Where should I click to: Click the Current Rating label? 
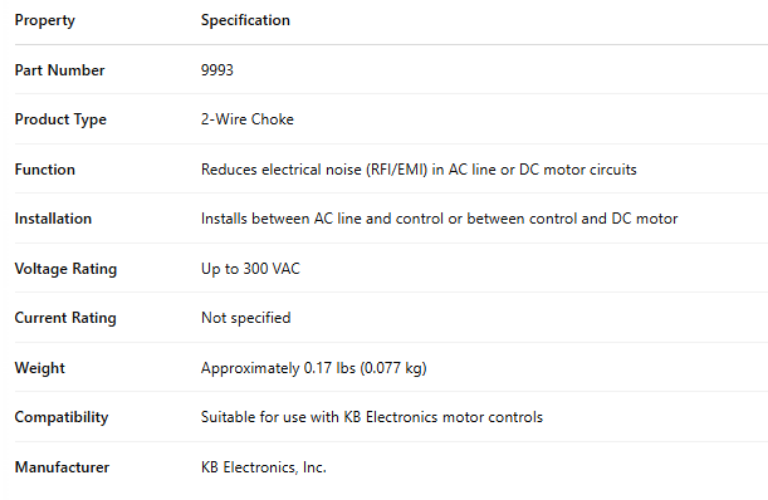[x=65, y=318]
